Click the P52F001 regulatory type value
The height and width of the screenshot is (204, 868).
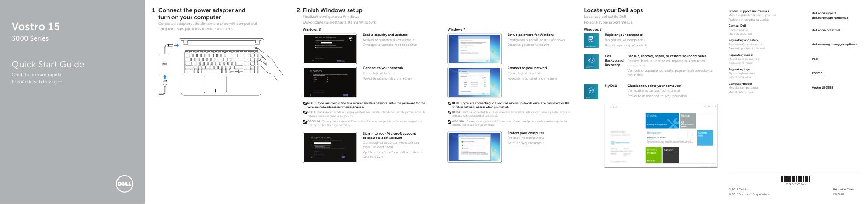pos(818,73)
